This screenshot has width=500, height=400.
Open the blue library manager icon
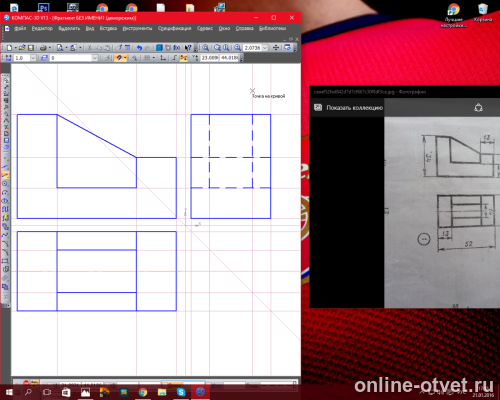[159, 48]
